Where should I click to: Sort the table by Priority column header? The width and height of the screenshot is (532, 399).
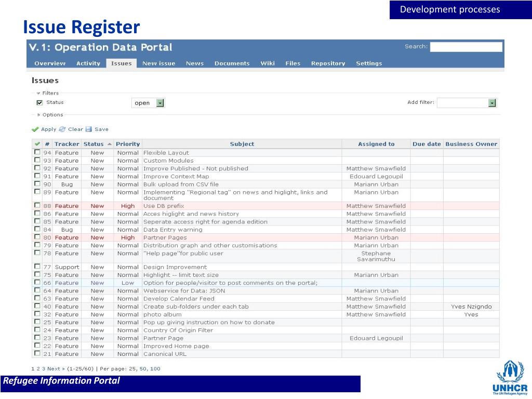tap(128, 144)
